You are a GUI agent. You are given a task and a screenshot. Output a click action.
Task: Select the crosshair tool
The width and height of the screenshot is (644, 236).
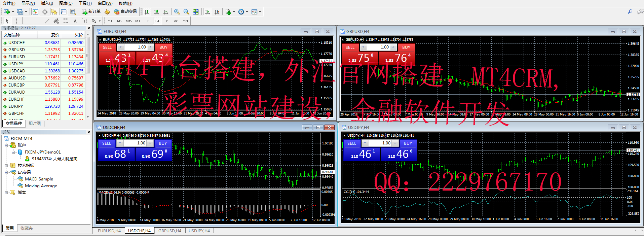tap(16, 21)
